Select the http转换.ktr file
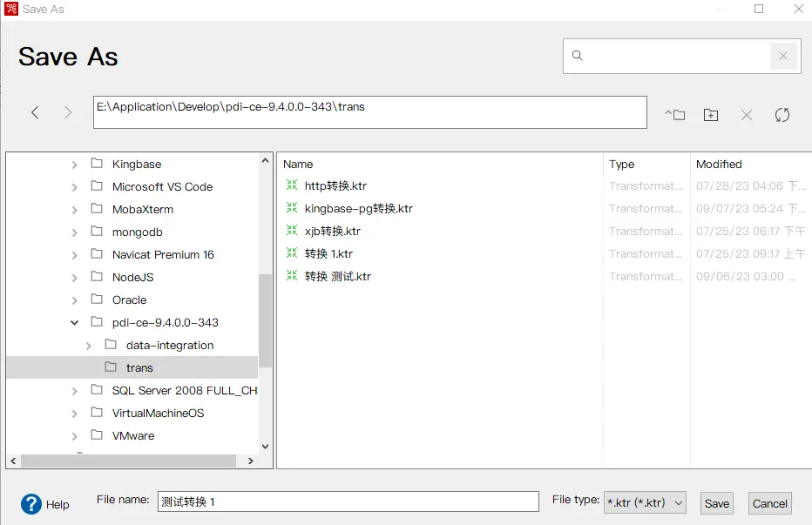Image resolution: width=812 pixels, height=525 pixels. pyautogui.click(x=335, y=185)
